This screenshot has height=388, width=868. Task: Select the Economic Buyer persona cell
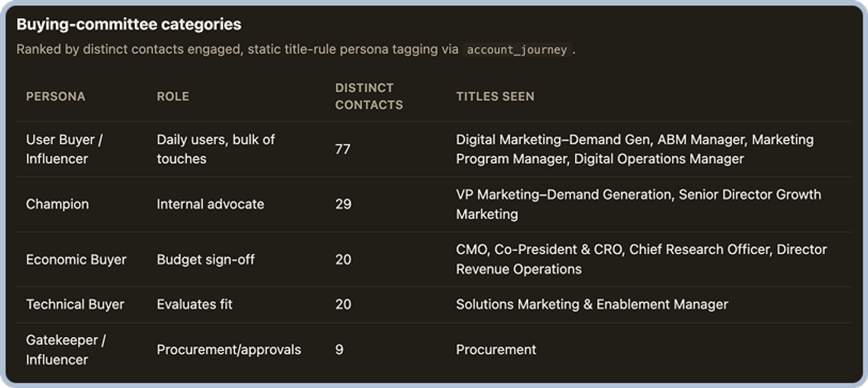[x=76, y=260]
